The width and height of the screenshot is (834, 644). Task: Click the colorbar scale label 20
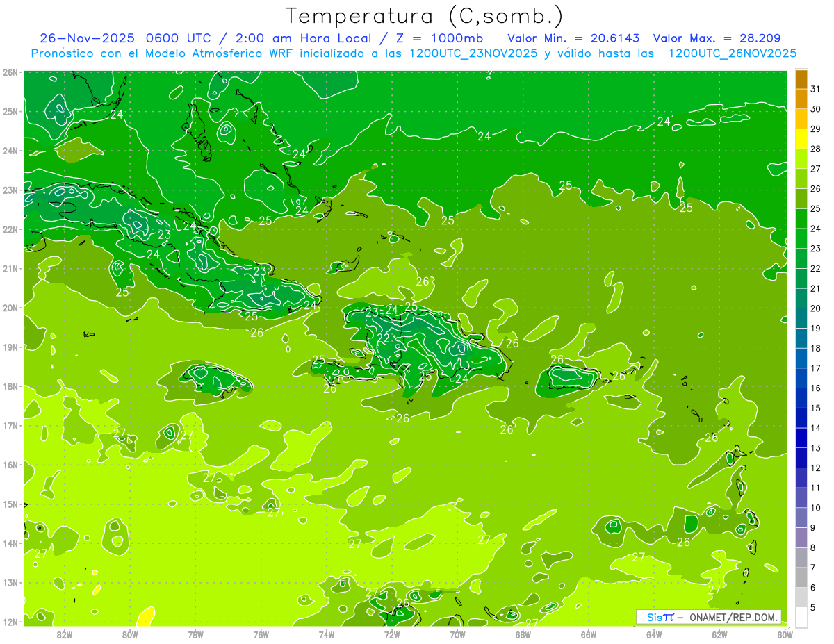pos(815,308)
